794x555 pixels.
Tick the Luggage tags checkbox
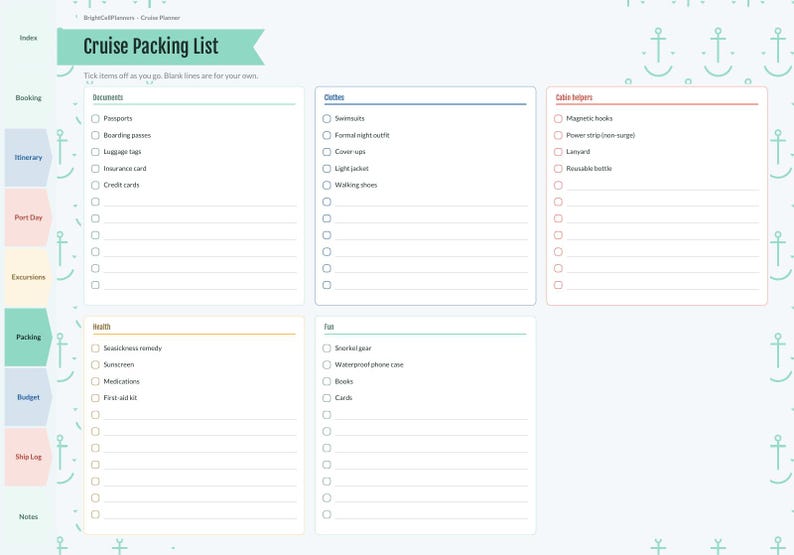95,152
